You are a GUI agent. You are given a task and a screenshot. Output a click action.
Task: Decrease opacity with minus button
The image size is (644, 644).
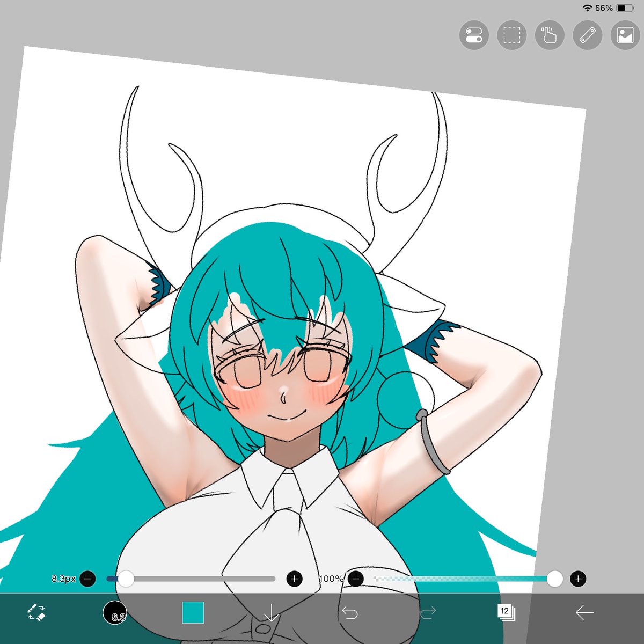tap(356, 579)
